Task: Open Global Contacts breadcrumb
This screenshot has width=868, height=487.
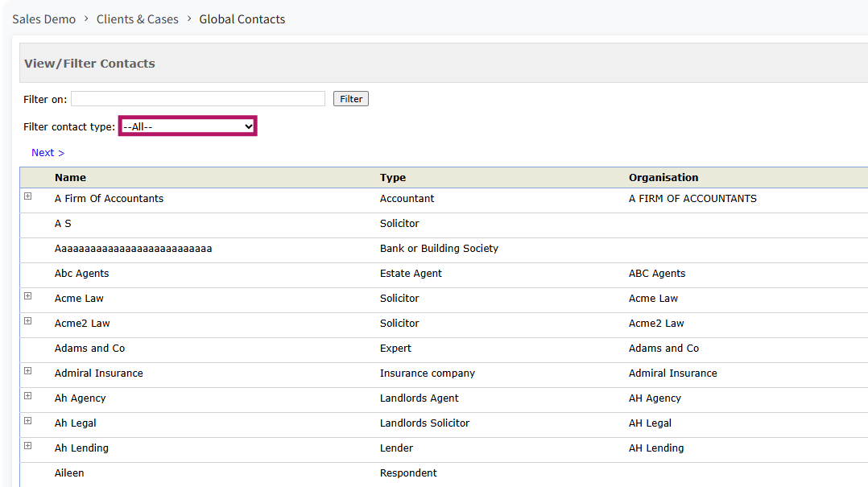Action: [242, 19]
